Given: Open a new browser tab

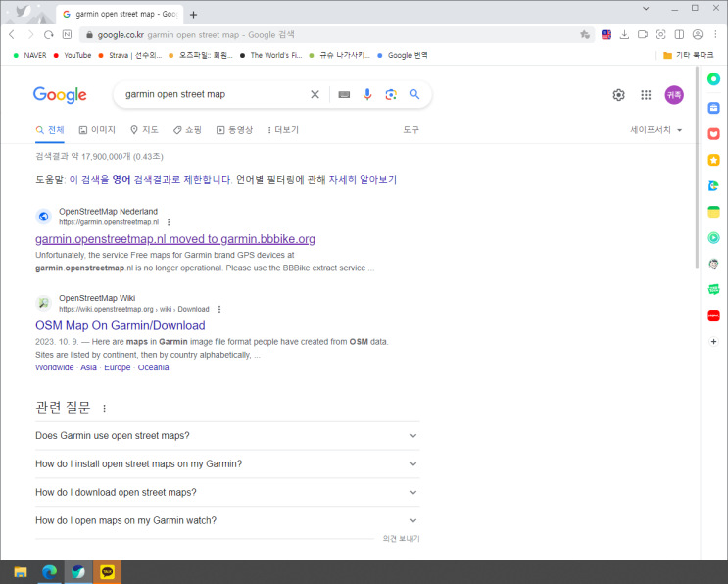Looking at the screenshot, I should click(x=194, y=15).
